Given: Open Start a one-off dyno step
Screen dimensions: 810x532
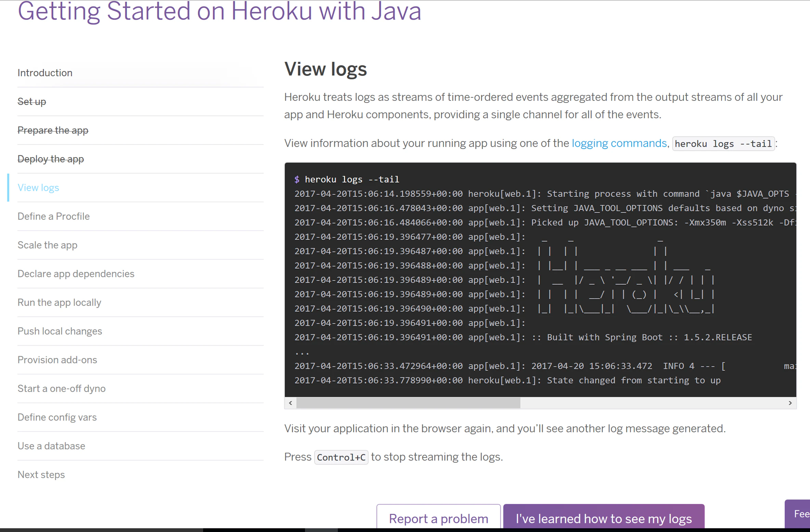Looking at the screenshot, I should tap(62, 389).
